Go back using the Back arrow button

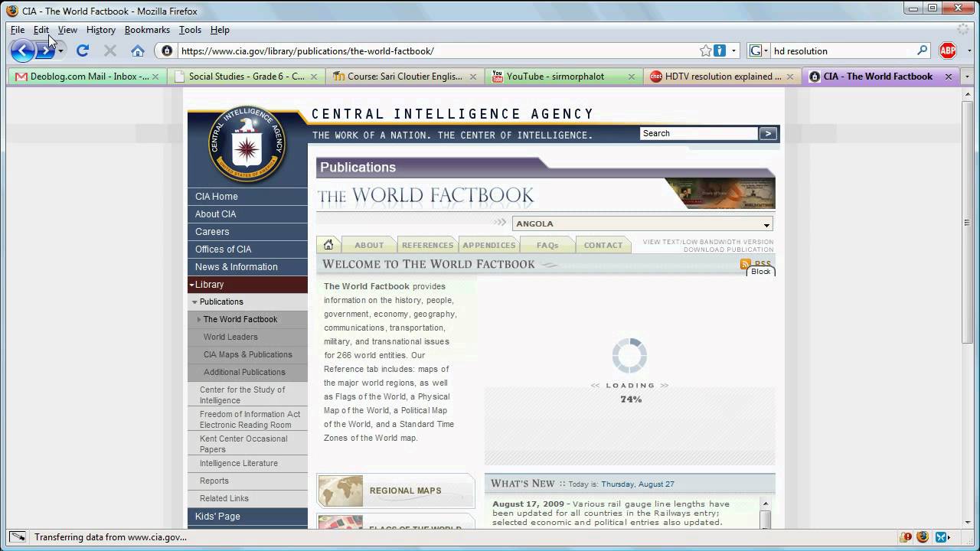coord(23,51)
